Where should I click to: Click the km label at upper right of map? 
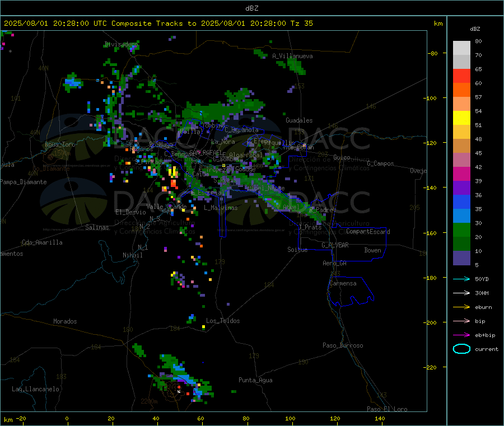coord(438,24)
